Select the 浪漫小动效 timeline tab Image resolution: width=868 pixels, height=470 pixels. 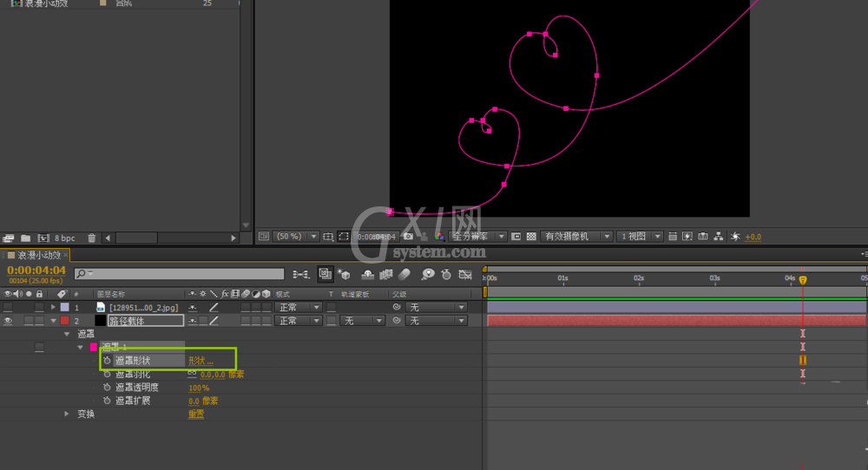click(39, 256)
